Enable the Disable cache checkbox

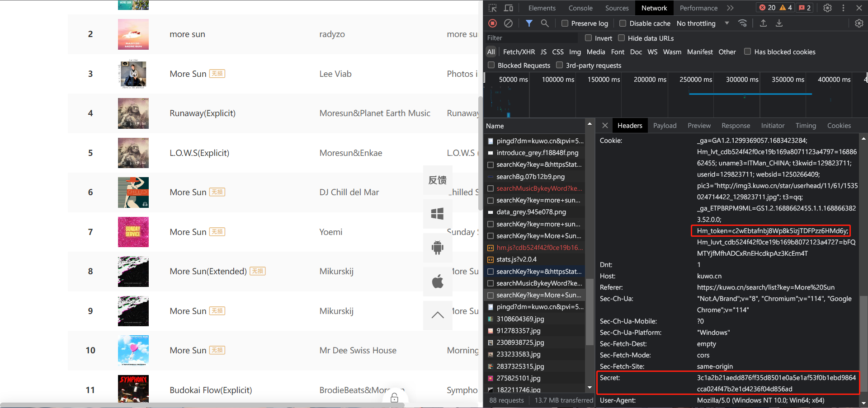623,23
